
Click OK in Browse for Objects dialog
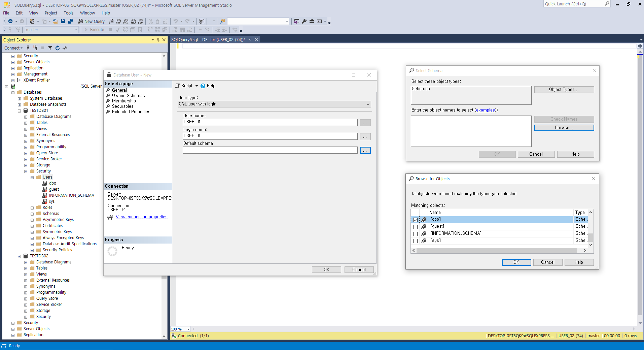[516, 262]
